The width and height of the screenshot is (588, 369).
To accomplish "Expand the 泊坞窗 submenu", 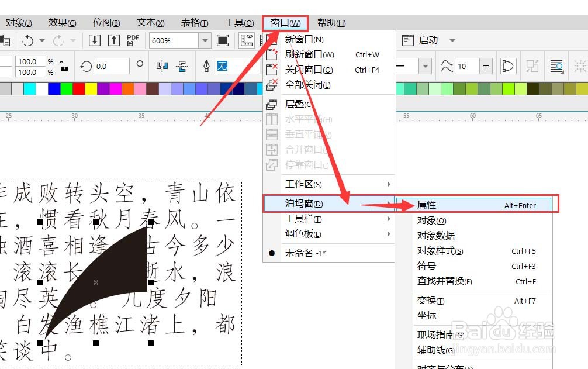I will coord(329,204).
